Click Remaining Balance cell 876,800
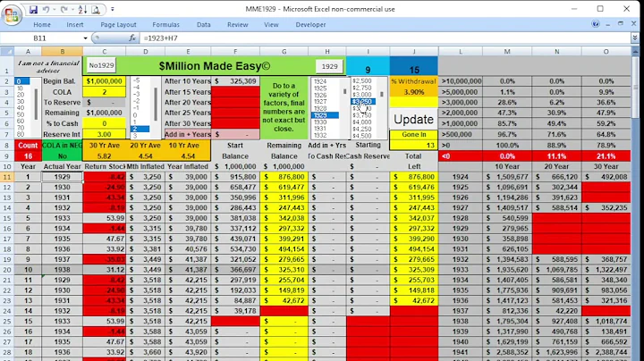 [x=284, y=177]
